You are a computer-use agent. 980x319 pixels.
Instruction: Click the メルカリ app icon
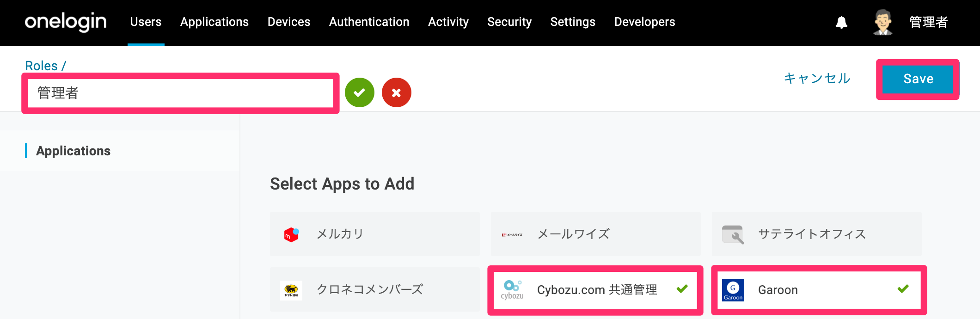point(291,234)
